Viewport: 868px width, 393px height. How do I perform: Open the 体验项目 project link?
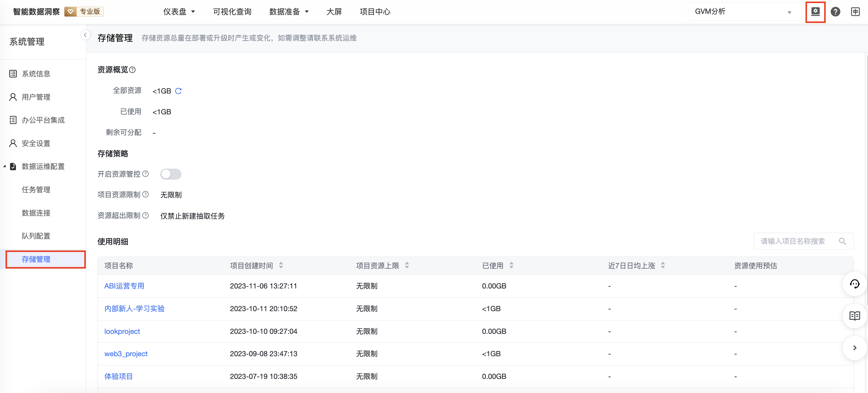[118, 376]
